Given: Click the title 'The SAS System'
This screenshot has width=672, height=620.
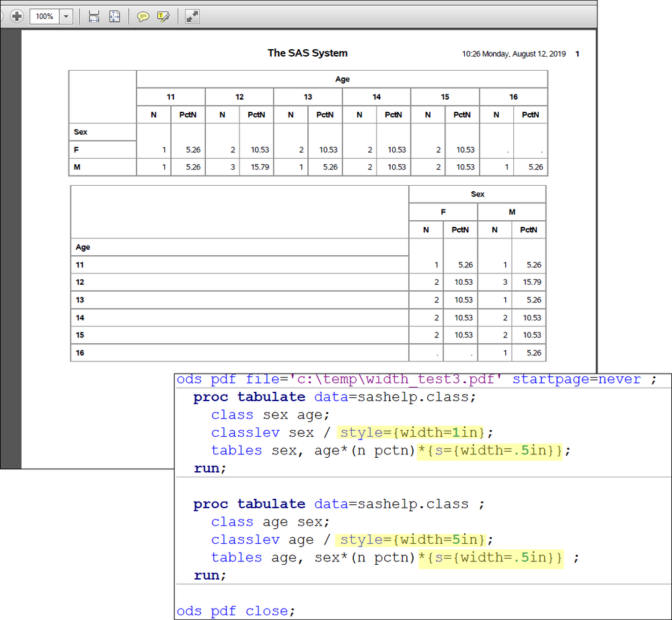Looking at the screenshot, I should 307,53.
